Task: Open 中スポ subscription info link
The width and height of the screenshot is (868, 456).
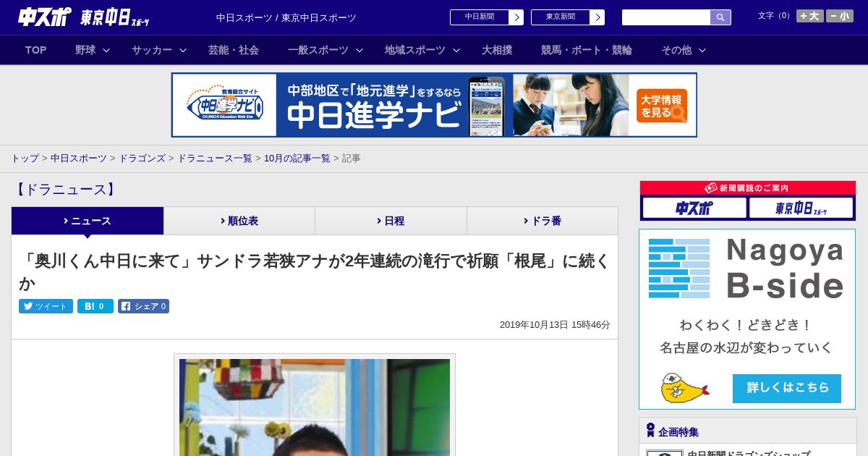Action: (694, 208)
